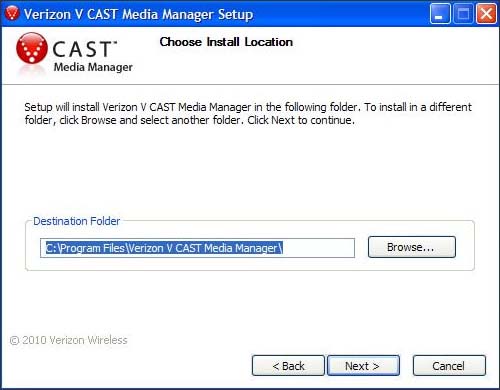Click the '© 2010 Verizon Wireless' text
The width and height of the screenshot is (500, 390).
(x=68, y=340)
